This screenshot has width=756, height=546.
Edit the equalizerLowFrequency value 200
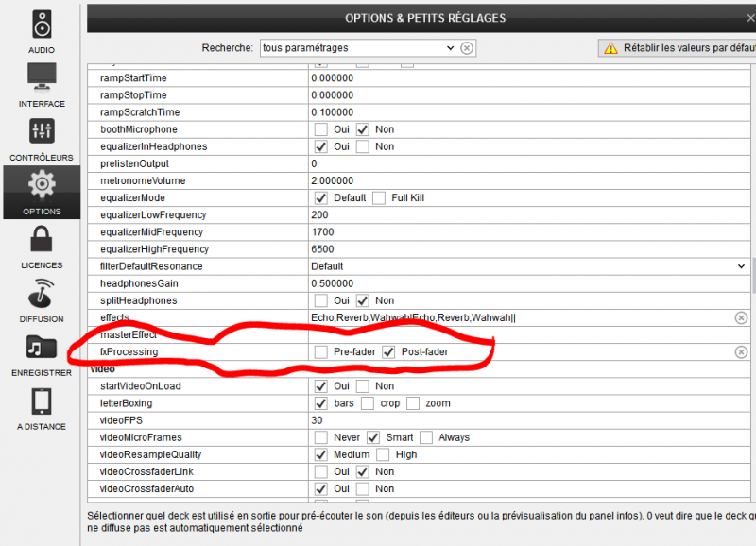pyautogui.click(x=529, y=215)
